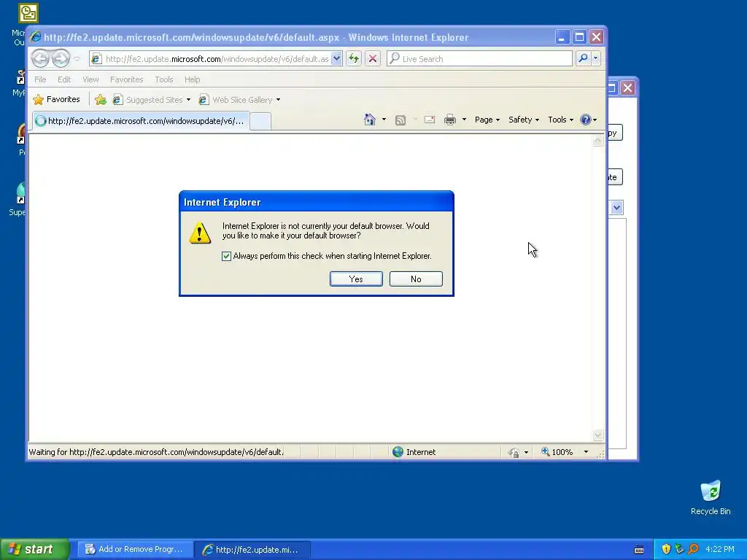Click the Print icon in command bar
Viewport: 747px width, 560px height.
click(x=449, y=120)
